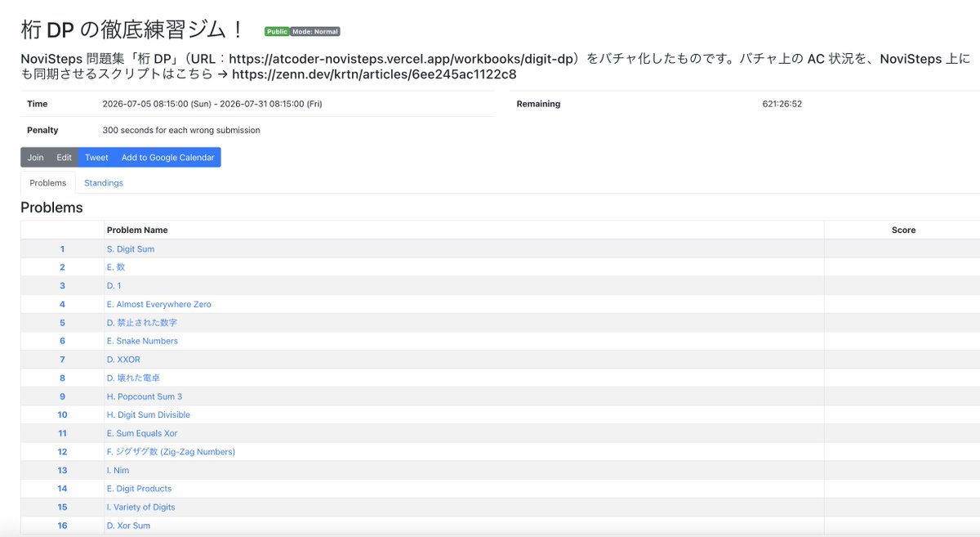Image resolution: width=980 pixels, height=537 pixels.
Task: Open problem H. Popcount Sum 3
Action: pos(145,396)
